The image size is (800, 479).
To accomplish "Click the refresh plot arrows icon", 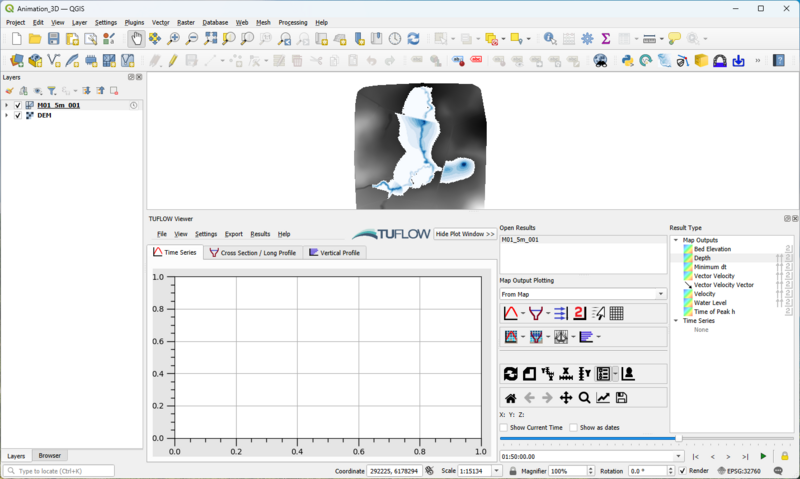I will pyautogui.click(x=511, y=374).
